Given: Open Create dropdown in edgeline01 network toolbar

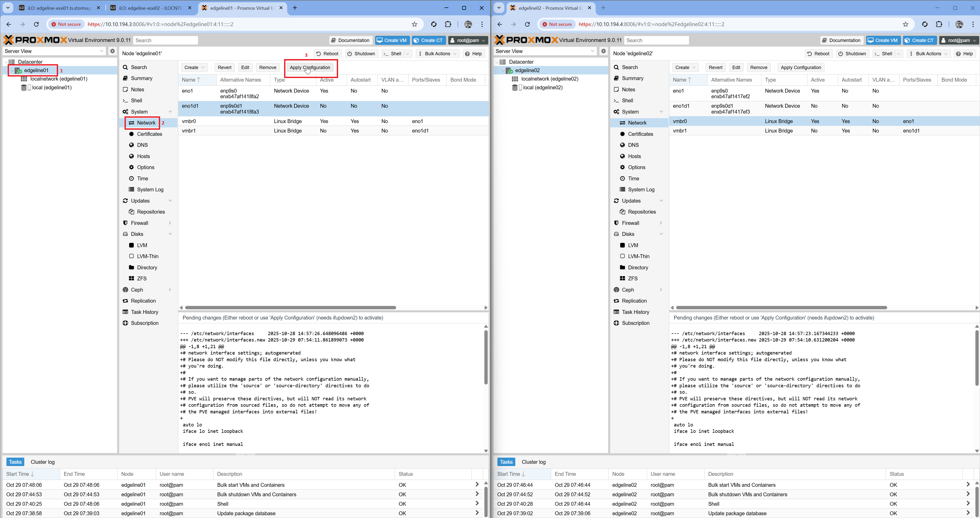Looking at the screenshot, I should [194, 67].
